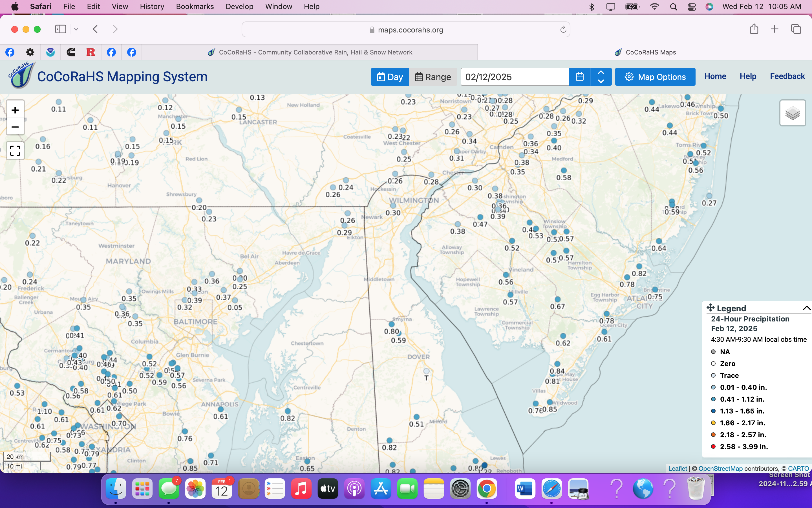Go forward in Safari

[x=115, y=29]
